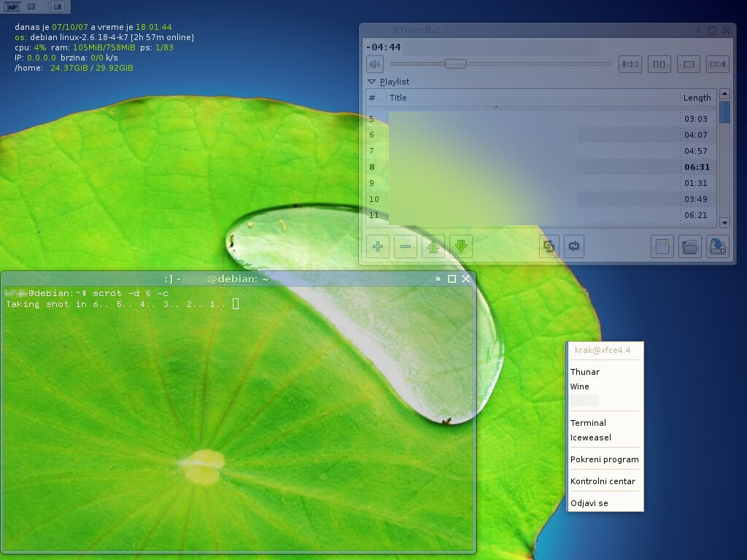Stop playback in Xfmedia

tap(688, 63)
